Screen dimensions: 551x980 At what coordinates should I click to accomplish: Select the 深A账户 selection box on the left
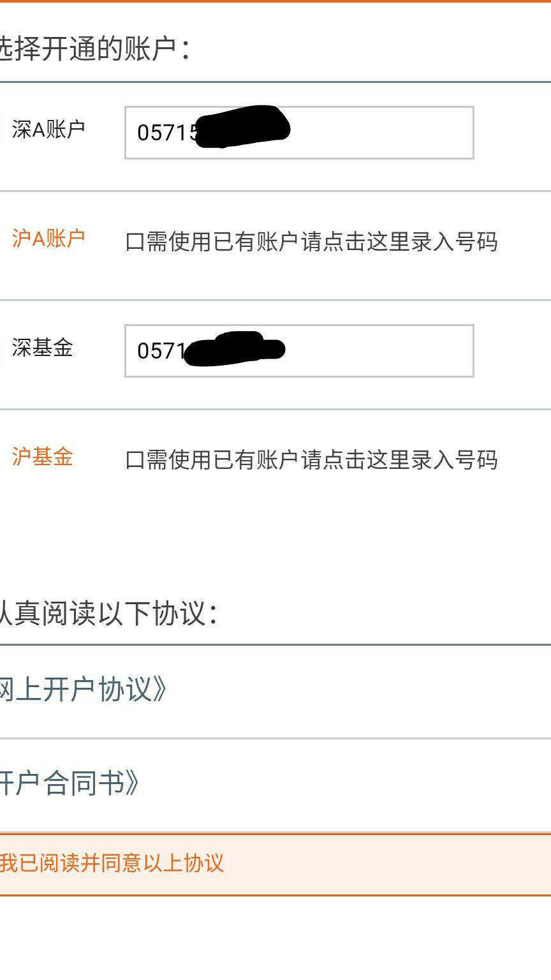[3, 131]
